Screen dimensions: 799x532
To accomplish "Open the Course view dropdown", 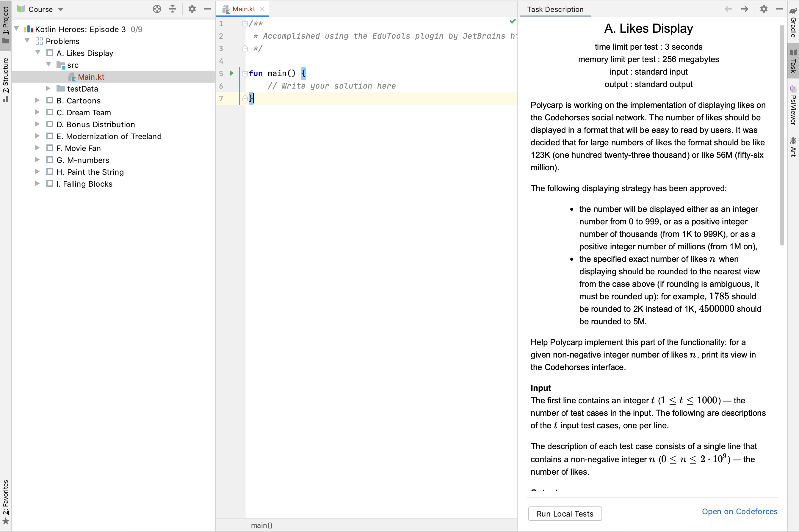I will pyautogui.click(x=61, y=10).
